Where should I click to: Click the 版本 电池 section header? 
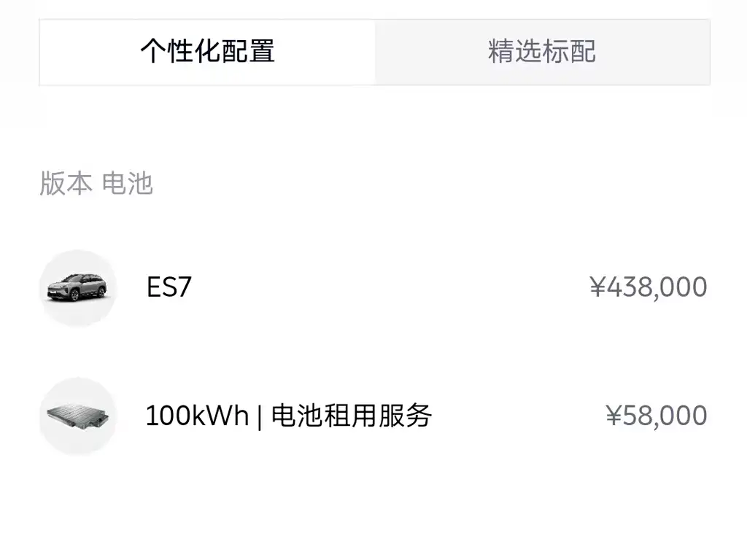(x=96, y=183)
